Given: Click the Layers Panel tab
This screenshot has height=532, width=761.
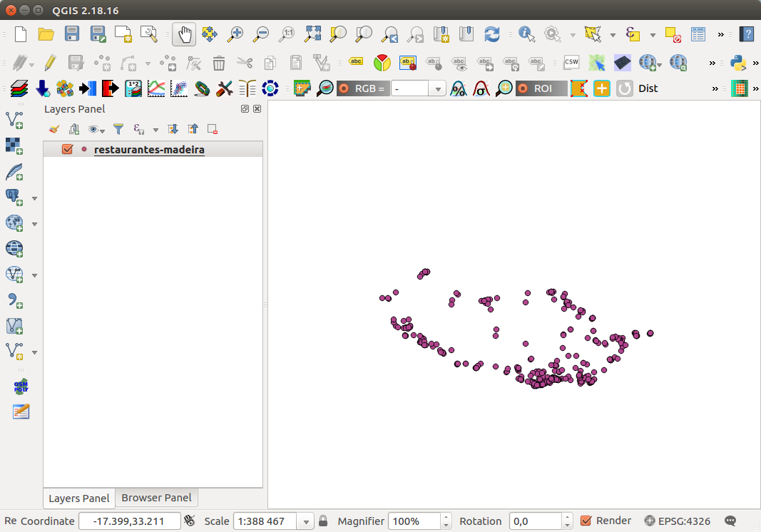Looking at the screenshot, I should [78, 498].
